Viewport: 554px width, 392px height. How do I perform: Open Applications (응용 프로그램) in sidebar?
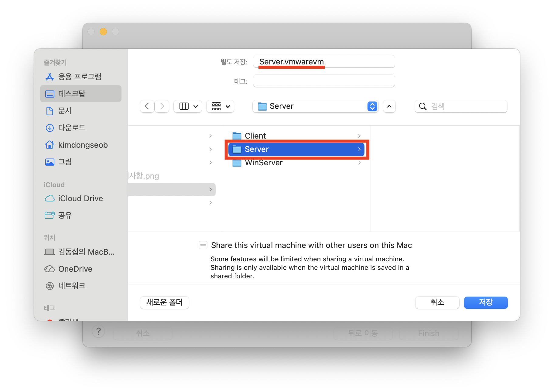tap(80, 77)
